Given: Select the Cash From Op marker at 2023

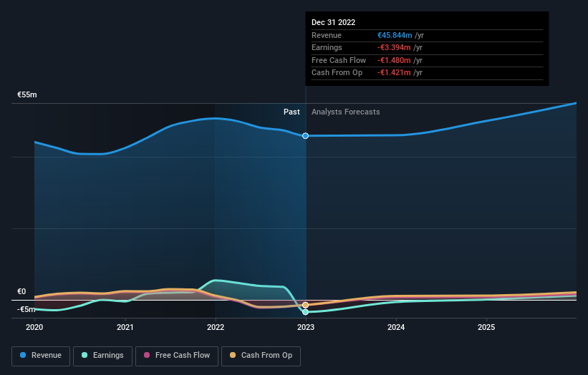Looking at the screenshot, I should (x=306, y=305).
